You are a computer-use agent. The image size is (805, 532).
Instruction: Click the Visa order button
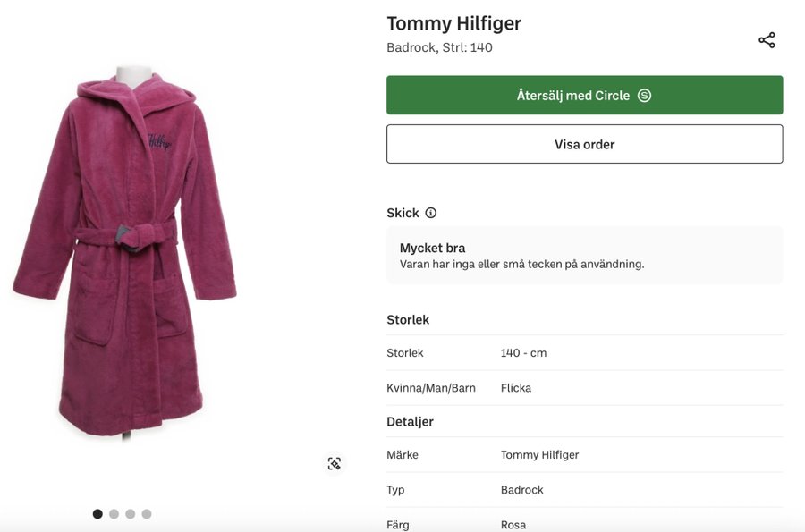tap(584, 144)
